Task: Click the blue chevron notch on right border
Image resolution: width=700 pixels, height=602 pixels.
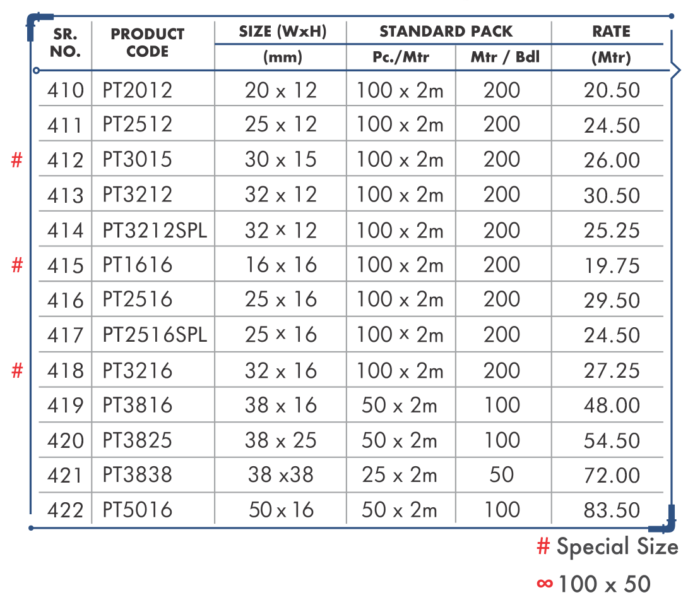Action: pyautogui.click(x=675, y=70)
